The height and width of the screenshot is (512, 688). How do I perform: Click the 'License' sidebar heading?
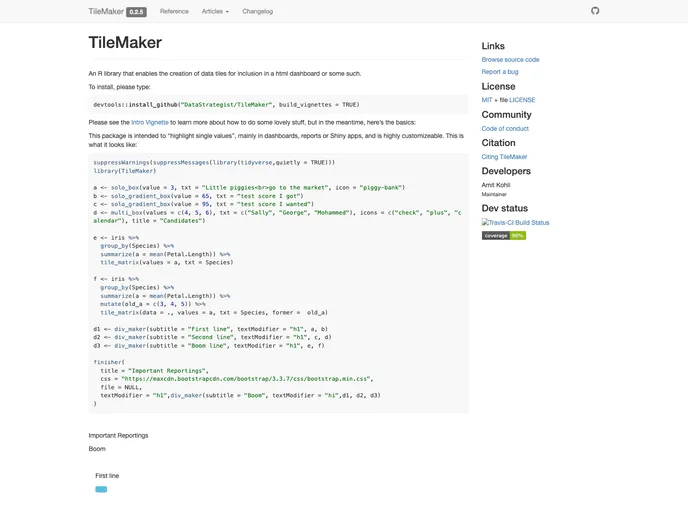[498, 86]
